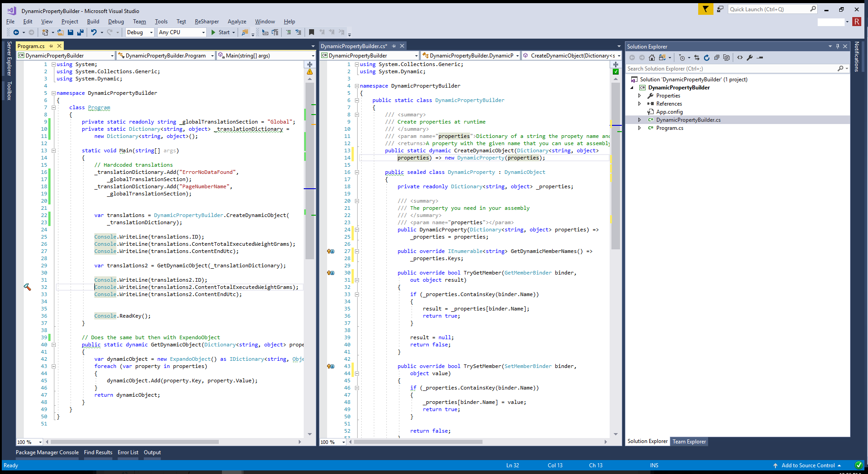Viewport: 868px width, 474px height.
Task: Toggle Show All Files in Solution Explorer
Action: (726, 58)
